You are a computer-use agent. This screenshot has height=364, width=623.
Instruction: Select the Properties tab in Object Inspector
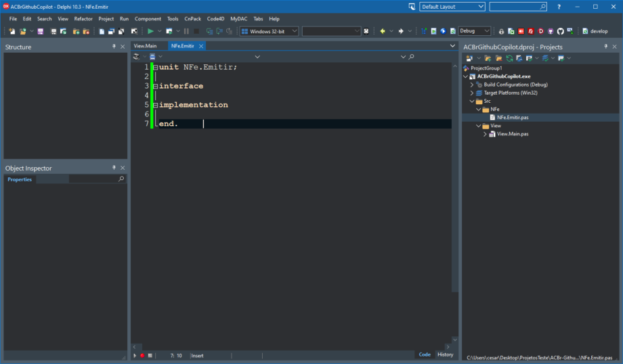20,179
